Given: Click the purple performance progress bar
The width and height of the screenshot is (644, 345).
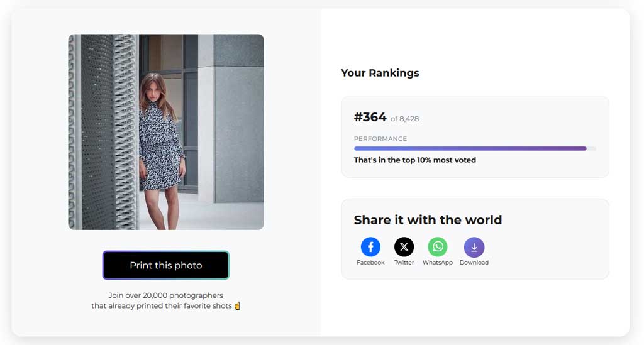Looking at the screenshot, I should click(x=470, y=148).
